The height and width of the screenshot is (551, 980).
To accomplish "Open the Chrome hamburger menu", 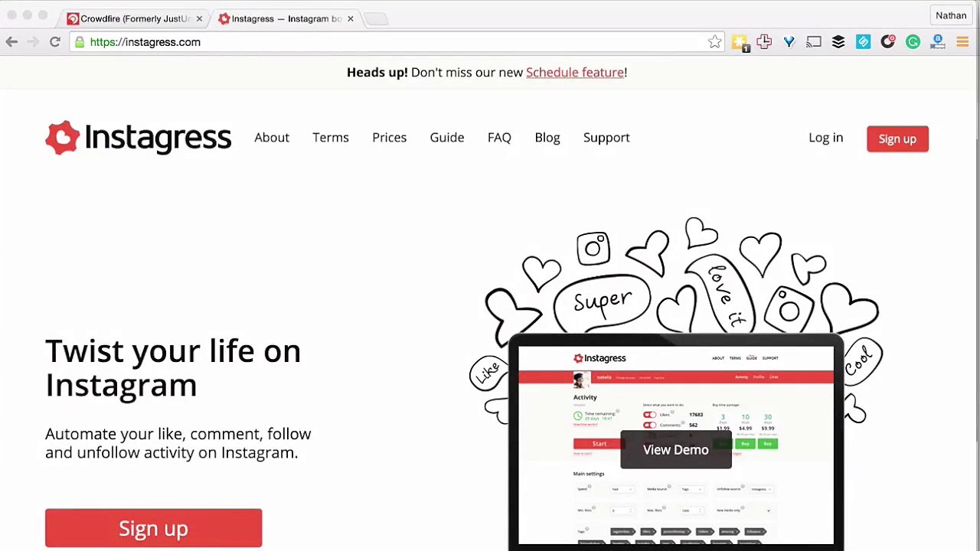I will [x=962, y=42].
